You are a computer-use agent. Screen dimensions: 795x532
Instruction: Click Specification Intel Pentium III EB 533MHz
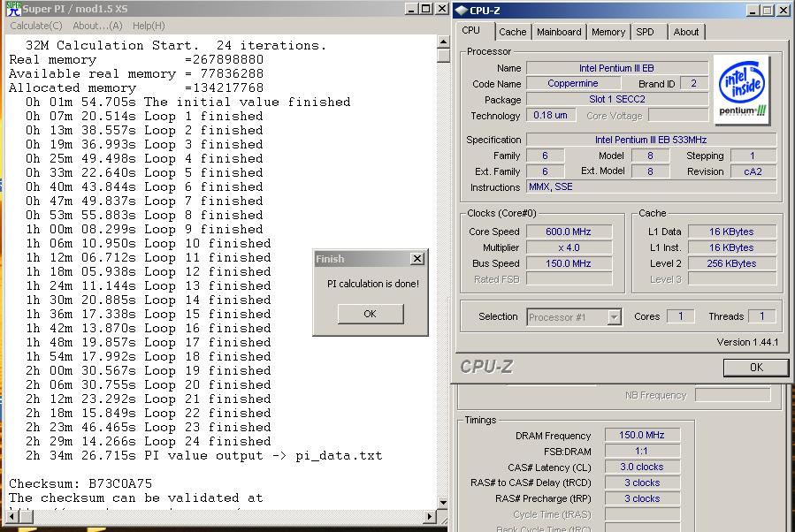(651, 140)
